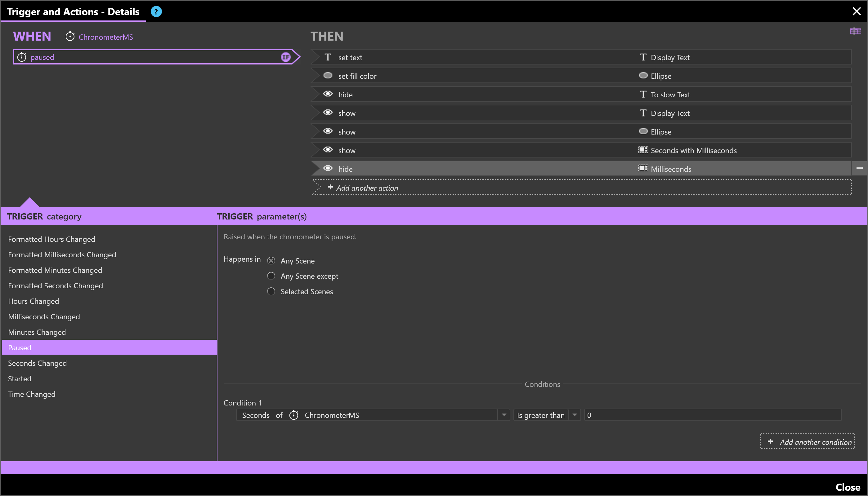Click the T icon of set text action

[x=328, y=57]
